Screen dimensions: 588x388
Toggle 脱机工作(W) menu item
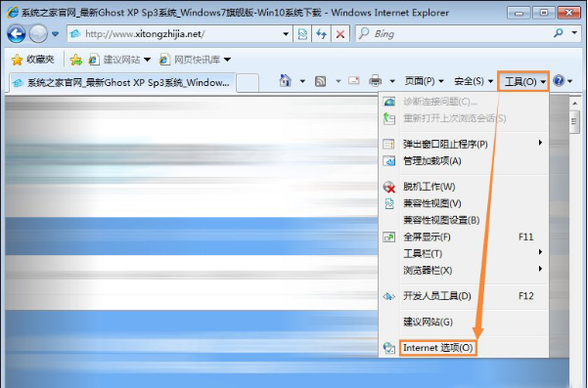(x=464, y=187)
